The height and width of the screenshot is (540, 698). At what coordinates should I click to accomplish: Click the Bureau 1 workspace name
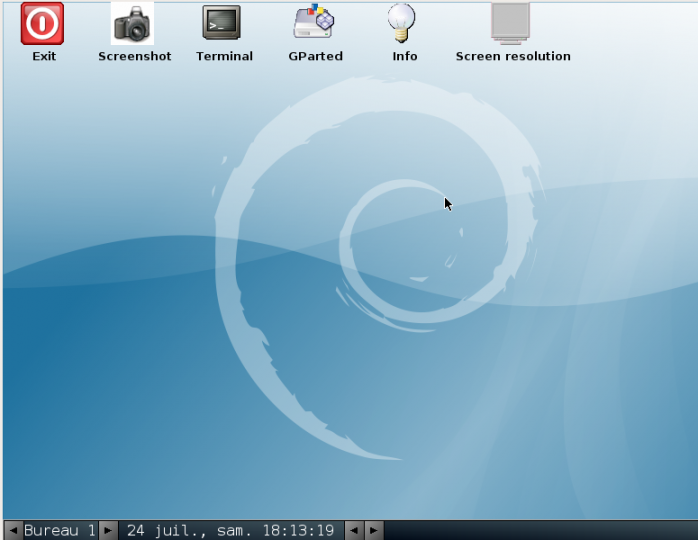coord(60,530)
